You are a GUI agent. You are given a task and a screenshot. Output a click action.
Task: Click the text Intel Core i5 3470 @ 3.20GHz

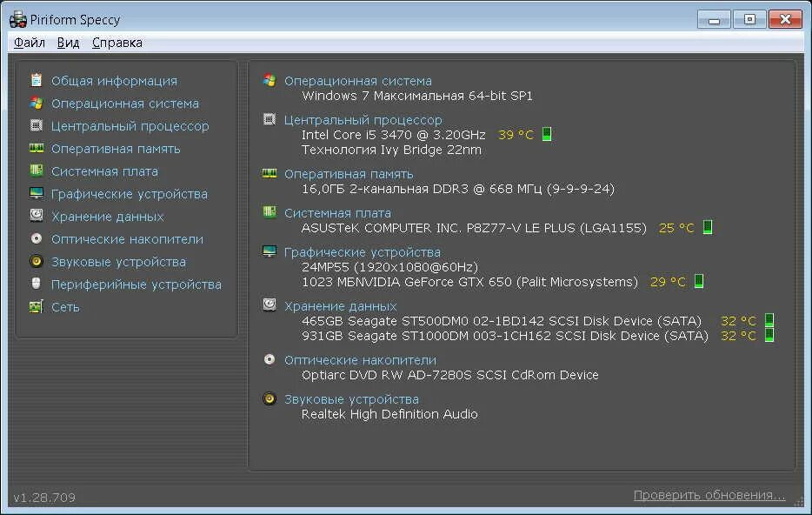[x=394, y=135]
